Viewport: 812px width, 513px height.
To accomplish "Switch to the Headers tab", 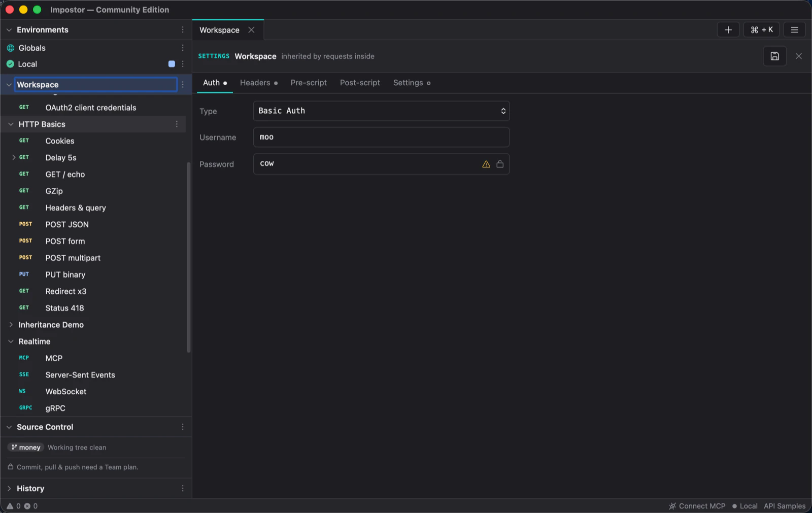I will [259, 83].
